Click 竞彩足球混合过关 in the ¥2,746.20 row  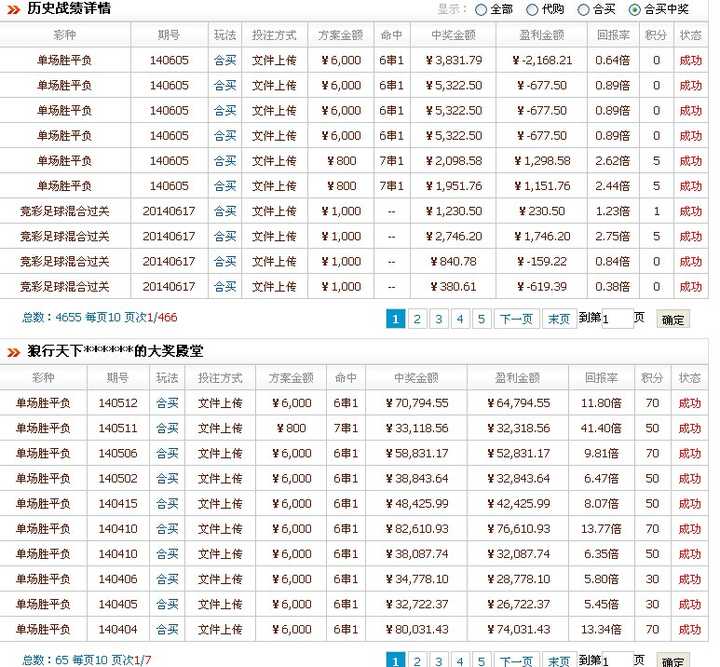coord(65,236)
